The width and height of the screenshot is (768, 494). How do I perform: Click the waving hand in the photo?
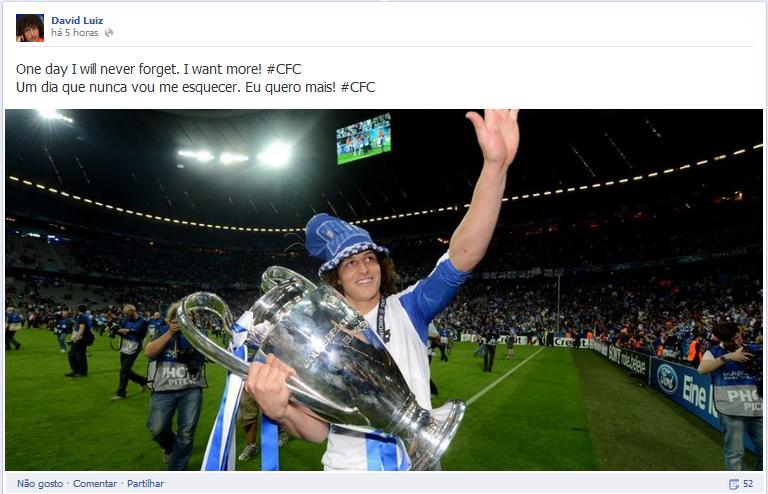click(494, 136)
